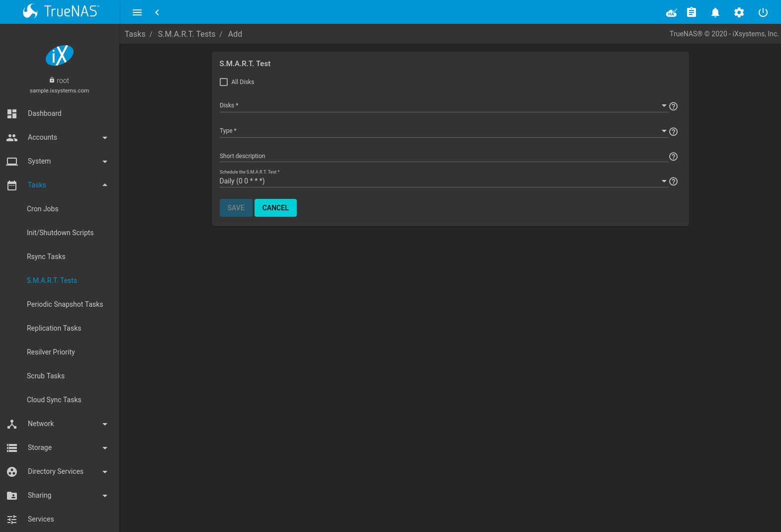Open the Disks dropdown
The image size is (781, 532).
coord(443,105)
